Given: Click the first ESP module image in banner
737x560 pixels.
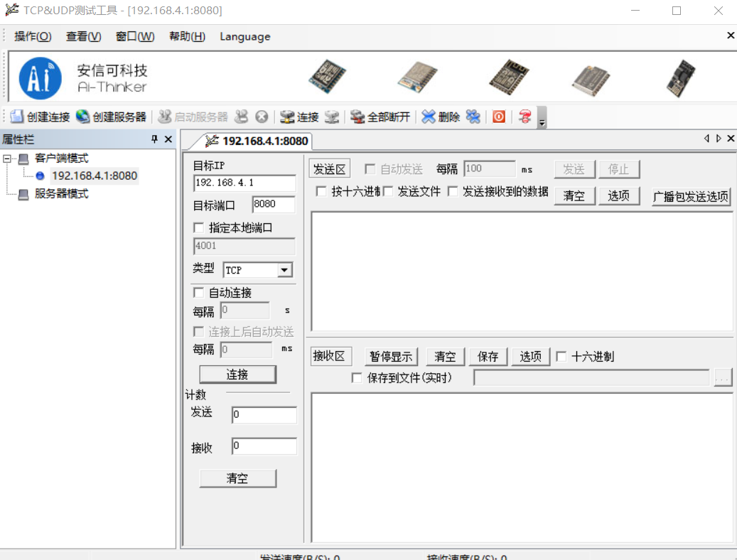Looking at the screenshot, I should coord(328,76).
